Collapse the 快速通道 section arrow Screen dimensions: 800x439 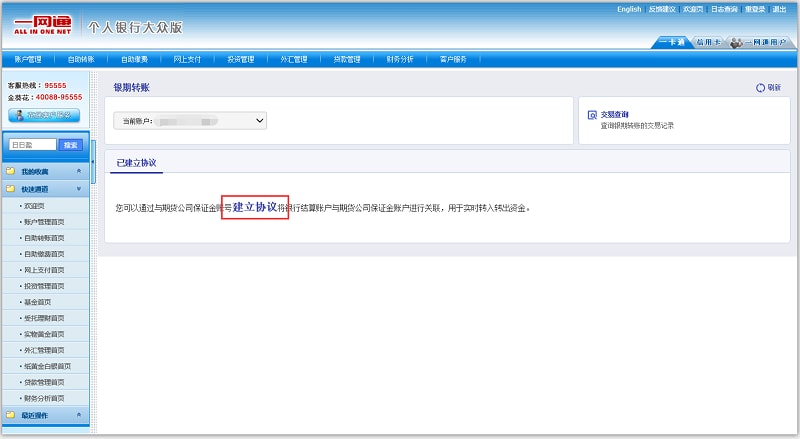[78, 188]
